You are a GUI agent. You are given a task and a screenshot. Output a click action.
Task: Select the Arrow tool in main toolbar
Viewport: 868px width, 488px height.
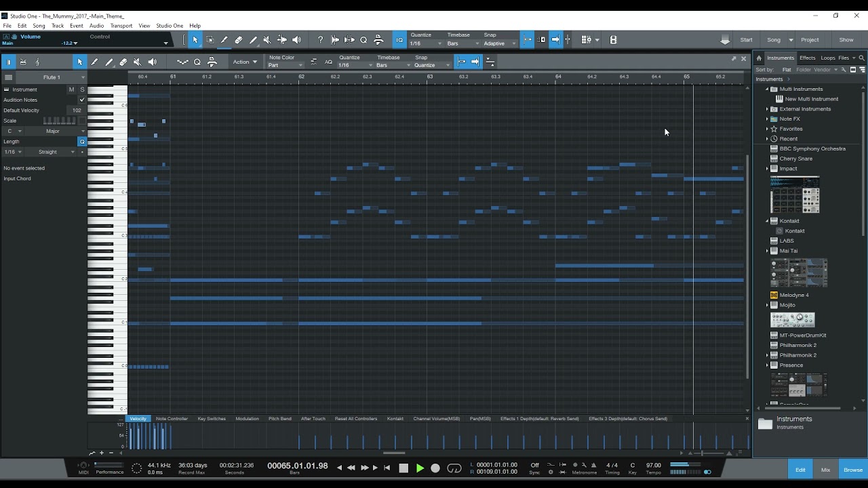(x=195, y=40)
